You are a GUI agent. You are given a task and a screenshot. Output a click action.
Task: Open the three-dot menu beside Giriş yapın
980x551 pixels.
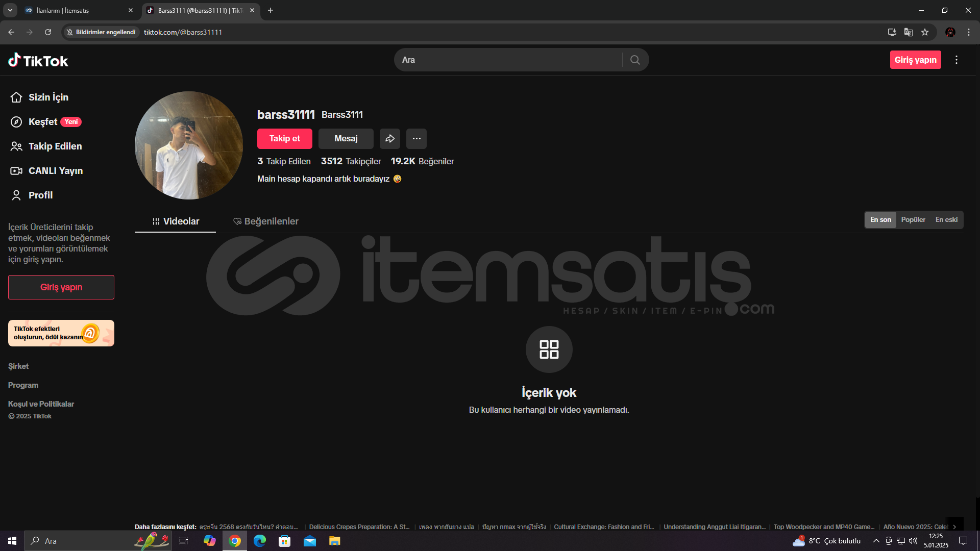pos(957,60)
